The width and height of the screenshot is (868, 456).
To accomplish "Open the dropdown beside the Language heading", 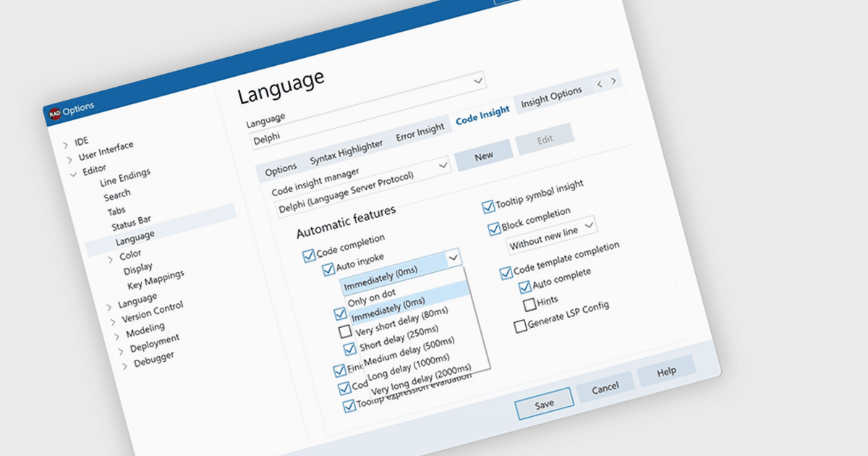I will coord(478,80).
